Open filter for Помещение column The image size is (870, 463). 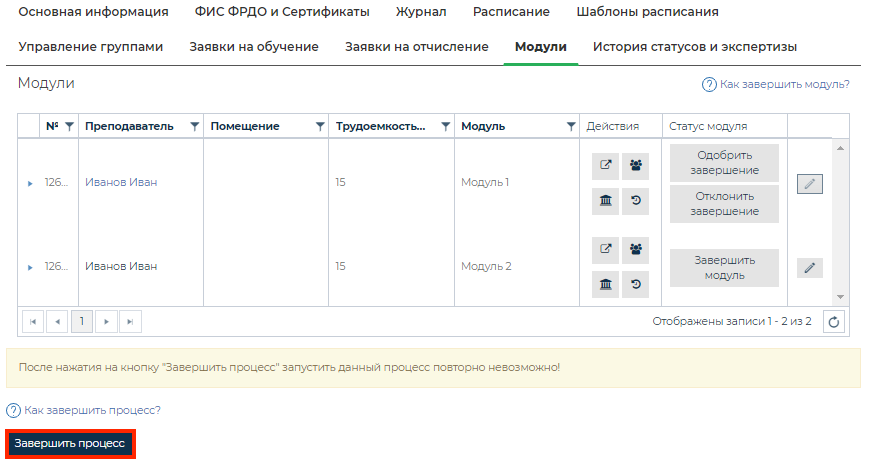[320, 127]
